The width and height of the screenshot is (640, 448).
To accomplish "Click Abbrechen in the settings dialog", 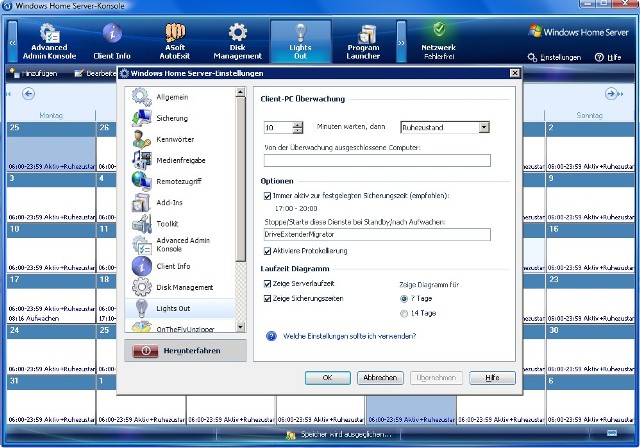I will 380,378.
